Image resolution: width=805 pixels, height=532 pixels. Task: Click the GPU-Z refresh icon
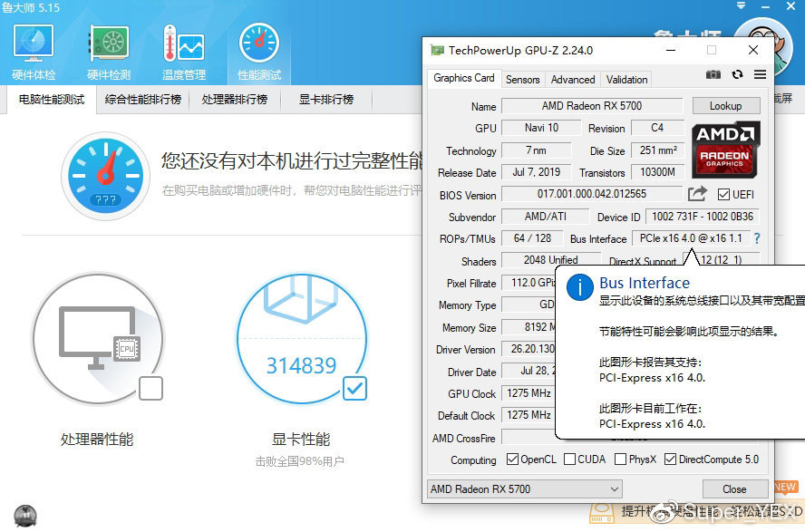738,74
